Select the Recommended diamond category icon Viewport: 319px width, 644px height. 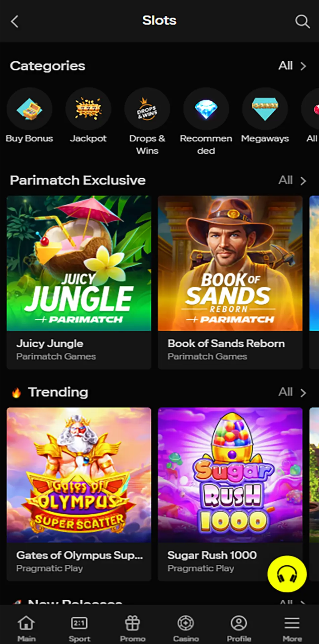coord(206,109)
